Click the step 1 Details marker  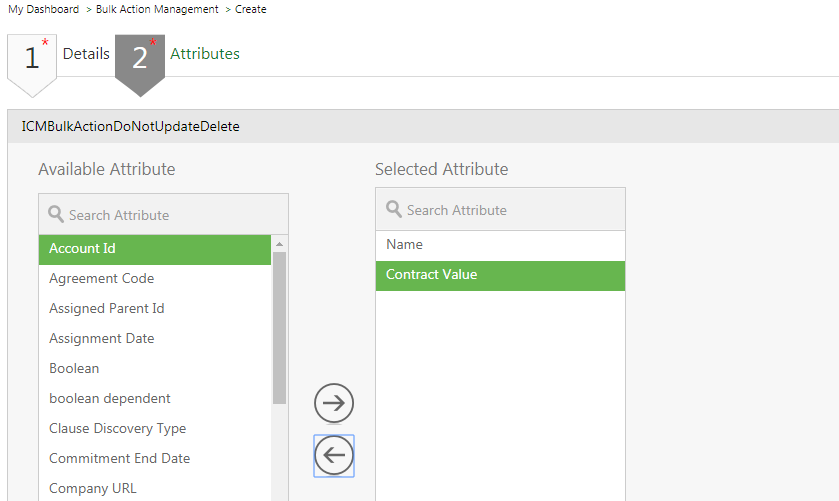click(x=32, y=58)
